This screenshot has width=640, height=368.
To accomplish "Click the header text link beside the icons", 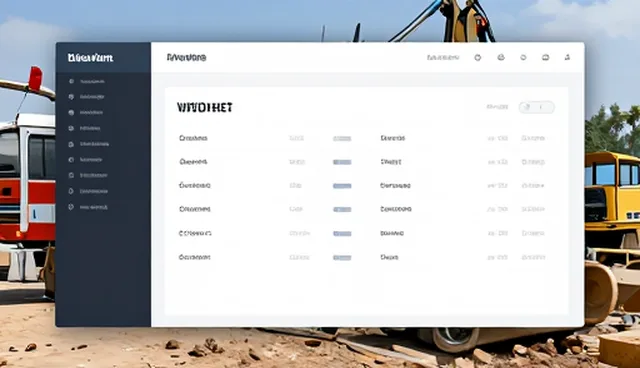I will (x=443, y=58).
